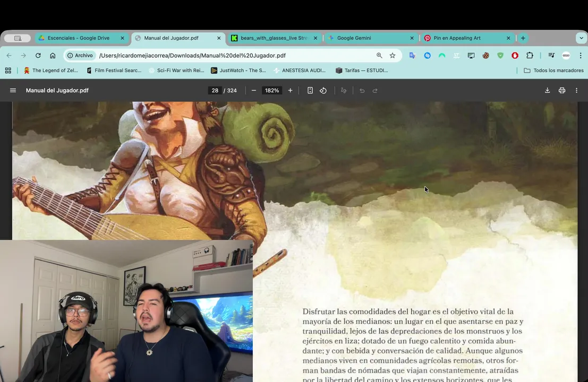Screen dimensions: 588x382
Task: Bookmark this page with the star
Action: (x=393, y=55)
